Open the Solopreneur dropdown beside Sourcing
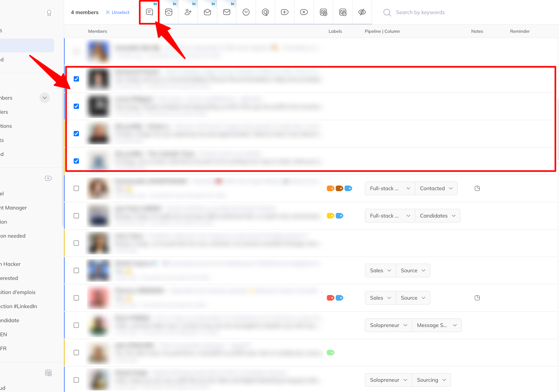 [x=389, y=380]
